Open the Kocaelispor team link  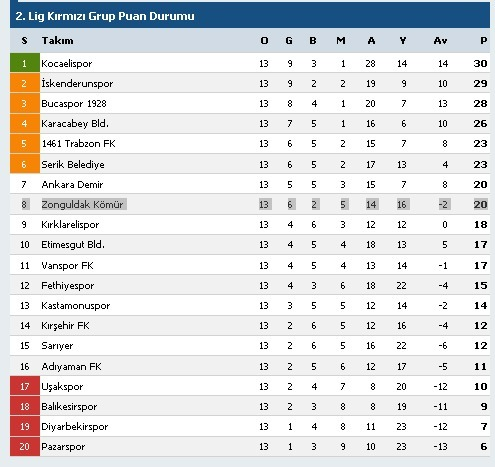click(66, 64)
